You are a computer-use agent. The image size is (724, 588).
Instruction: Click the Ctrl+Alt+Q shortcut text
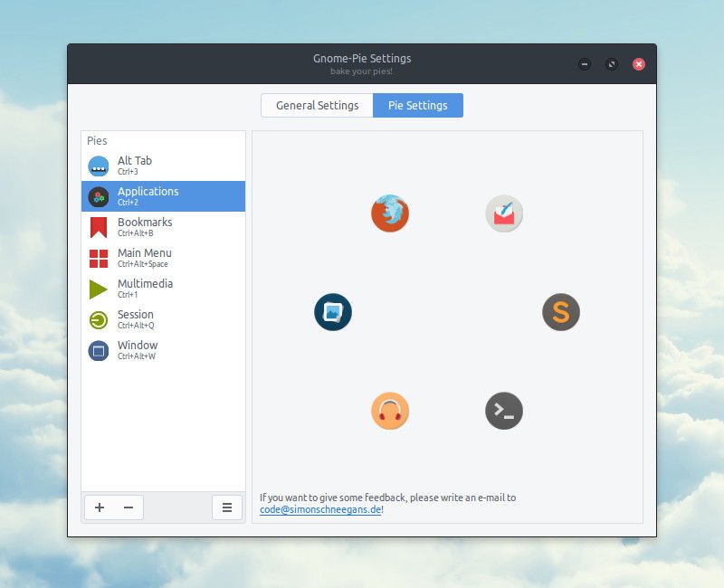(136, 326)
